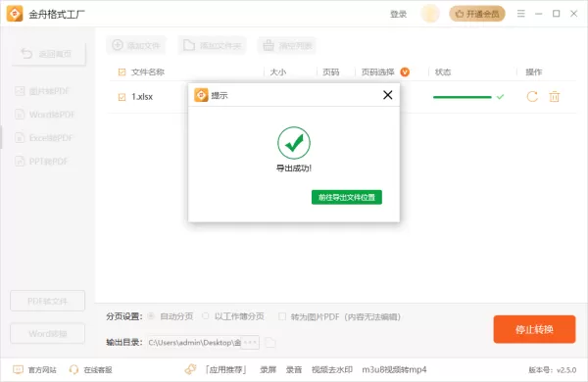Click 清空列表 clear list button

[x=287, y=45]
